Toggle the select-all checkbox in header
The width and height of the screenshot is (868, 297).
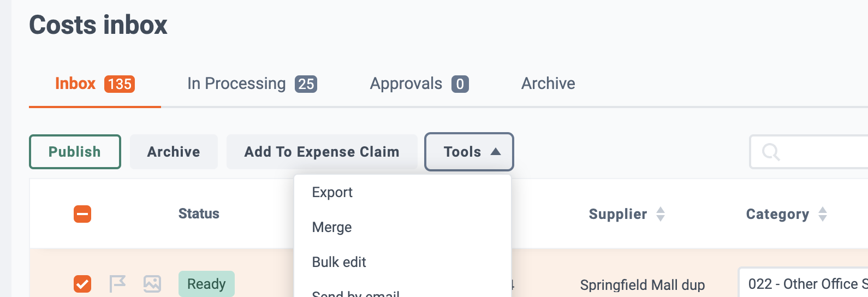point(82,214)
